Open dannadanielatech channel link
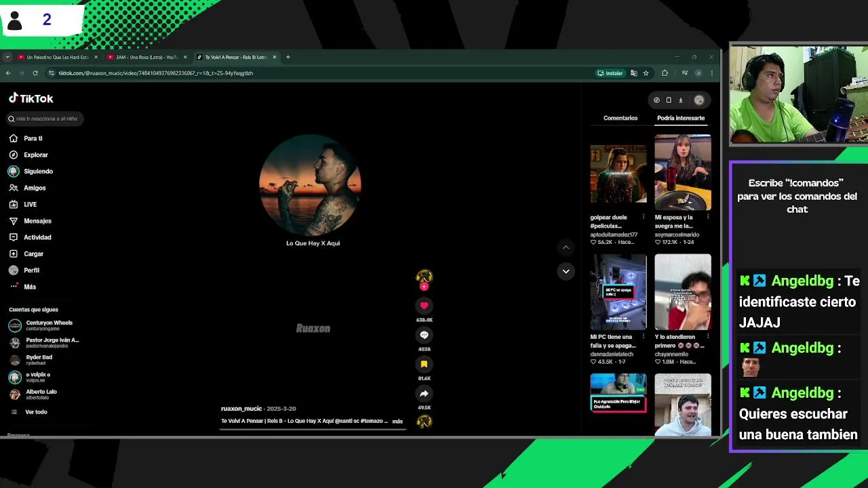868x488 pixels. (x=612, y=354)
